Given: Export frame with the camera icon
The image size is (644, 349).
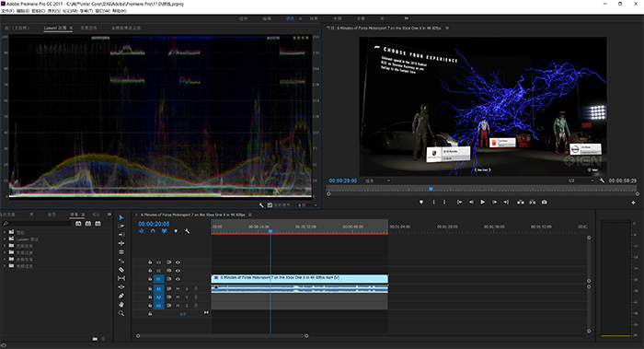Looking at the screenshot, I should (545, 202).
